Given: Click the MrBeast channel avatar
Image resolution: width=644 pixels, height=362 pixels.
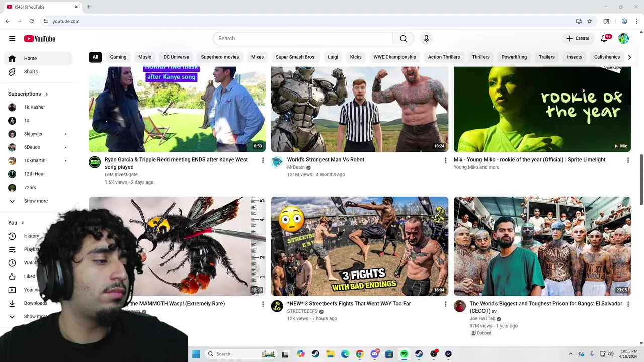Looking at the screenshot, I should [277, 162].
